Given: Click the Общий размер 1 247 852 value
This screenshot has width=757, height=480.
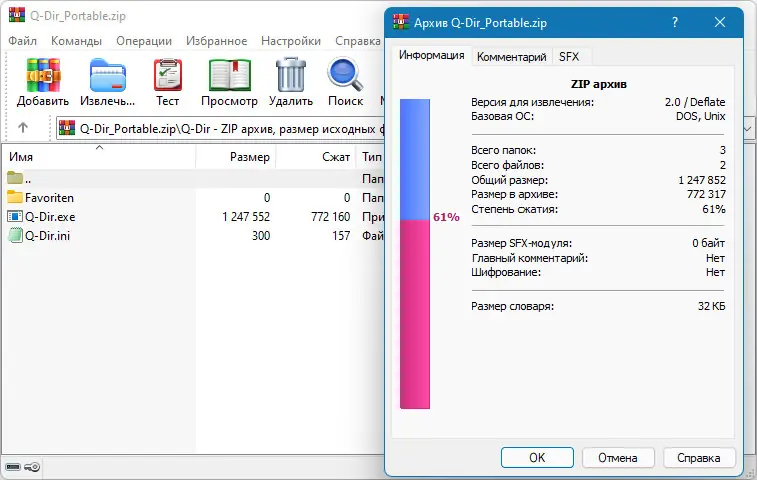Looking at the screenshot, I should click(x=702, y=180).
